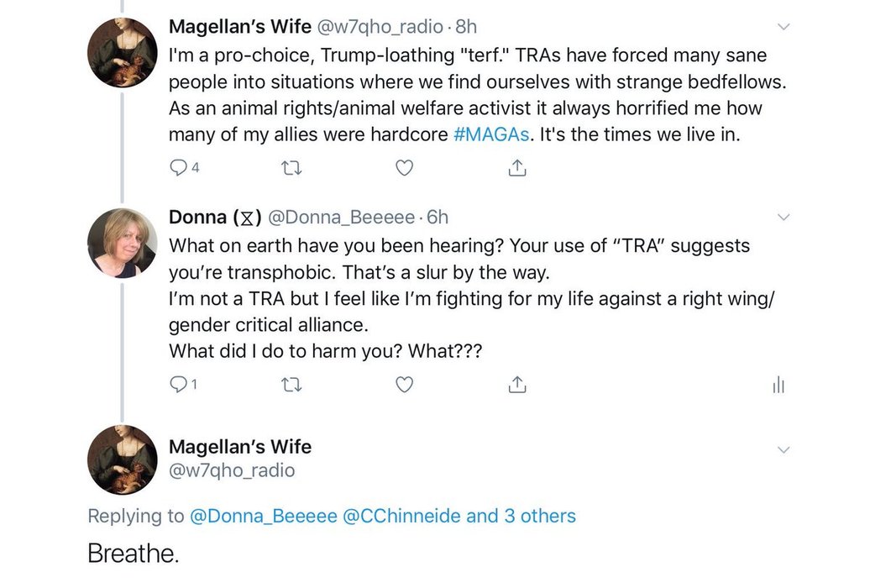Like Donna's tweet

click(x=405, y=385)
